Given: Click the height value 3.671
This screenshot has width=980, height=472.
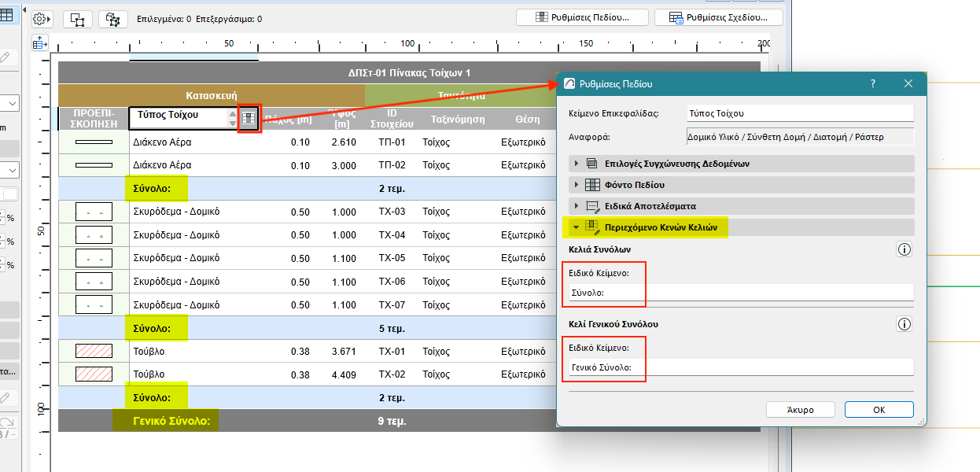Looking at the screenshot, I should 344,351.
